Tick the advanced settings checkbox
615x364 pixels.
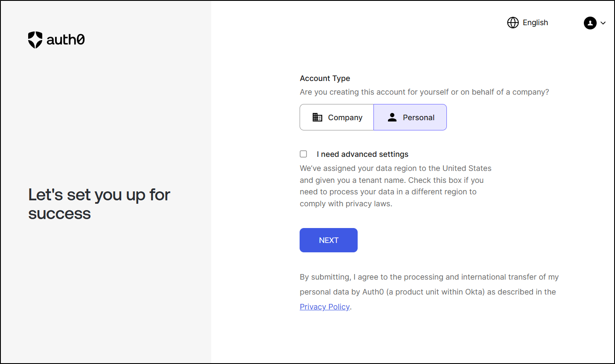303,154
